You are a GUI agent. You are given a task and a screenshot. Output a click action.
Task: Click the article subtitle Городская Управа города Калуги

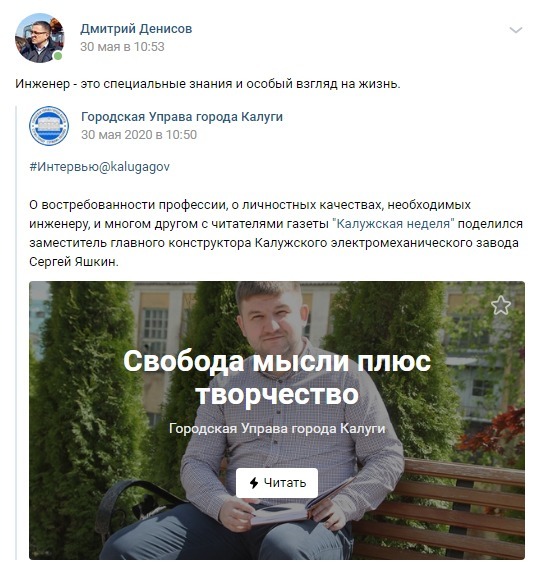click(277, 428)
